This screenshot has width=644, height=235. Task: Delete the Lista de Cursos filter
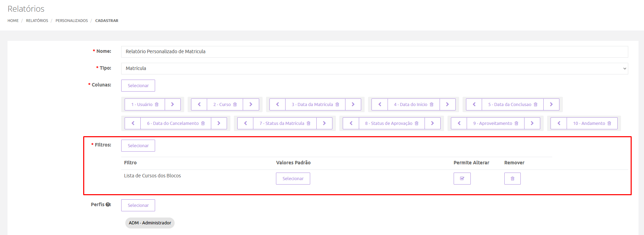point(512,179)
